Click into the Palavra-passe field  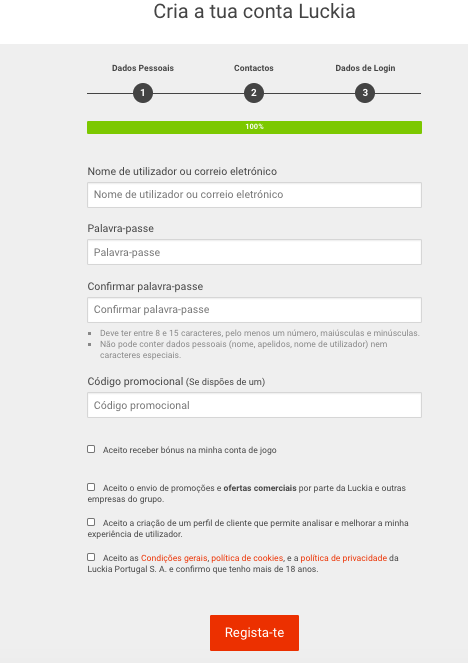pyautogui.click(x=255, y=252)
